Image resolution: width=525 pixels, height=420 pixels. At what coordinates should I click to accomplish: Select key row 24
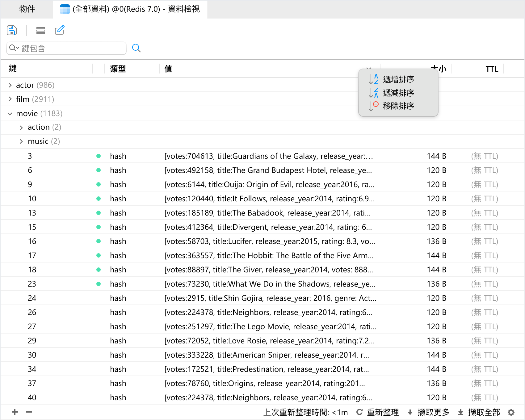[262, 298]
